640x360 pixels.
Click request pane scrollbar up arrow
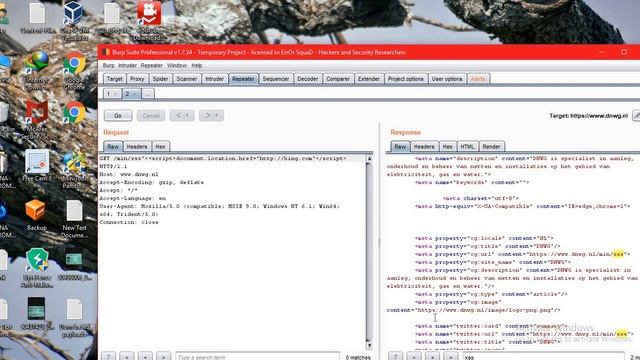pos(369,158)
